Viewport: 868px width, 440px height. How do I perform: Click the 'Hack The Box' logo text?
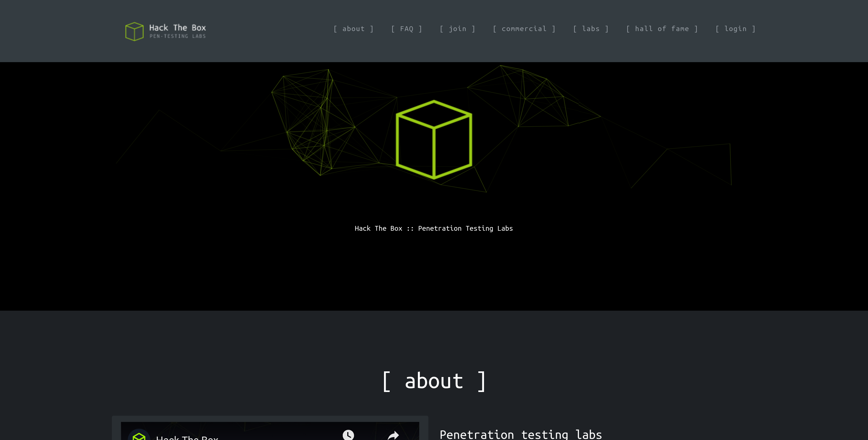[177, 28]
